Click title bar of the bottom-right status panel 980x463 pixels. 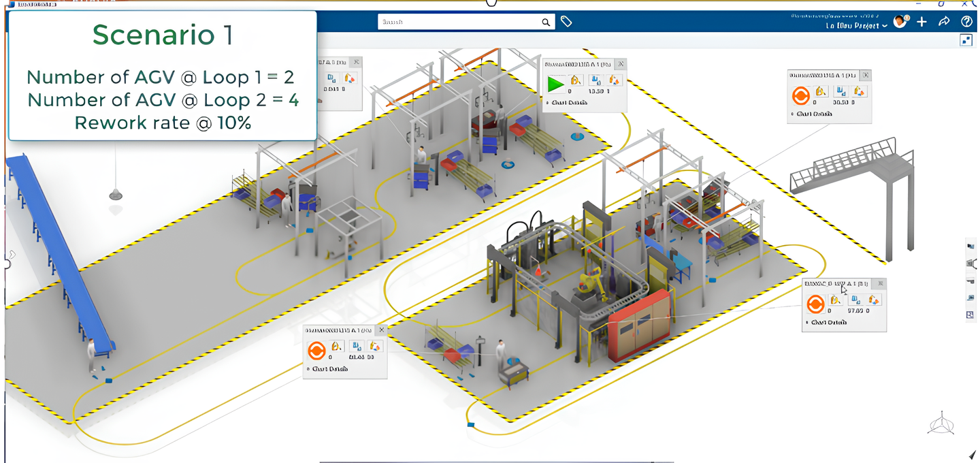point(837,283)
